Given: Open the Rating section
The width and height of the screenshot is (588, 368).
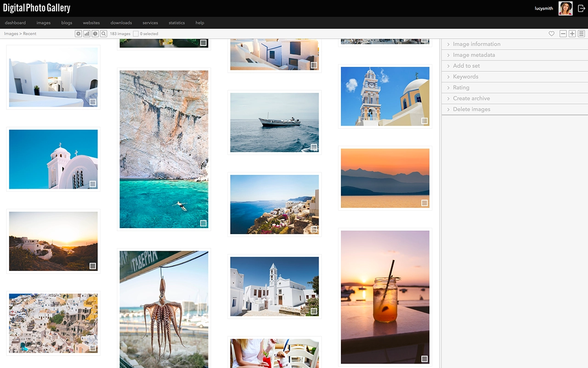Looking at the screenshot, I should (x=462, y=87).
